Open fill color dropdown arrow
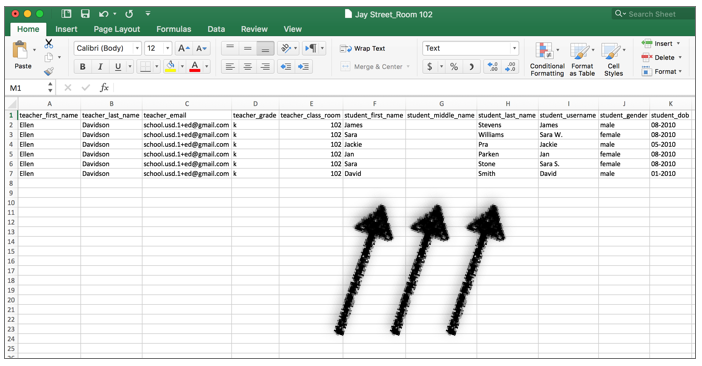Image resolution: width=702 pixels, height=366 pixels. point(182,67)
